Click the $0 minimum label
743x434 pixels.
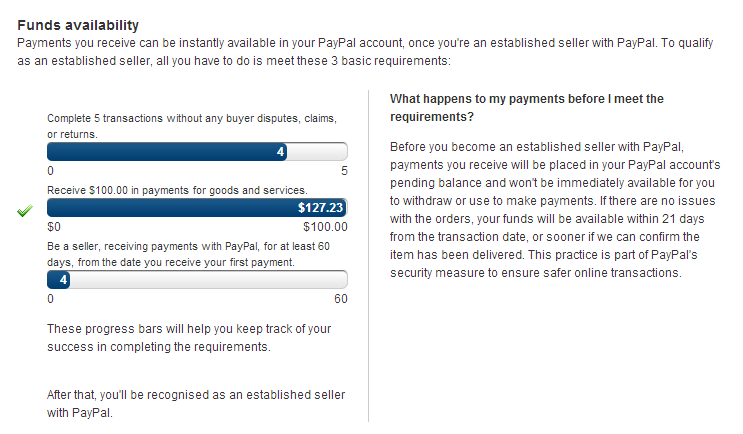pyautogui.click(x=54, y=226)
